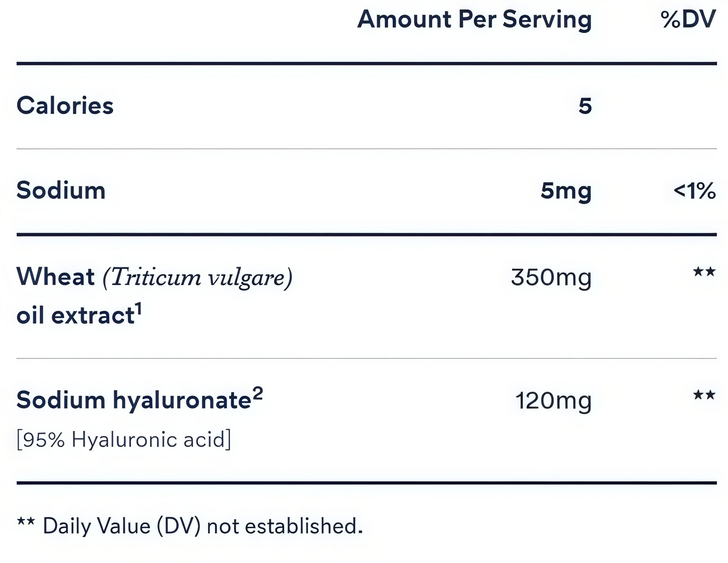Click footnote superscript 1 after oil extract
Viewport: 728px width, 563px height.
click(138, 309)
